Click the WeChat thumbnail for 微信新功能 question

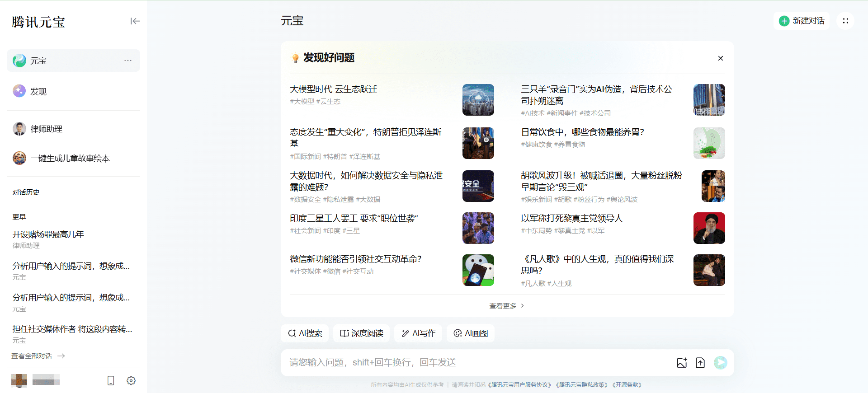point(478,270)
